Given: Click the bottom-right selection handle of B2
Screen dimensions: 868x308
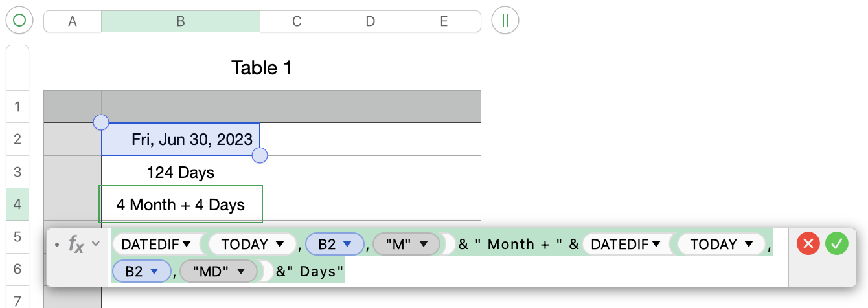Looking at the screenshot, I should [x=260, y=155].
